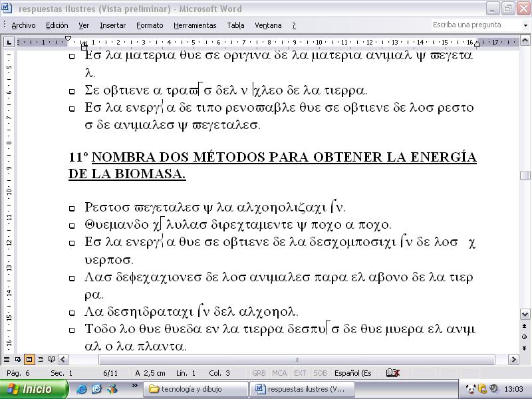Click the spelling and grammar status icon

(x=393, y=373)
